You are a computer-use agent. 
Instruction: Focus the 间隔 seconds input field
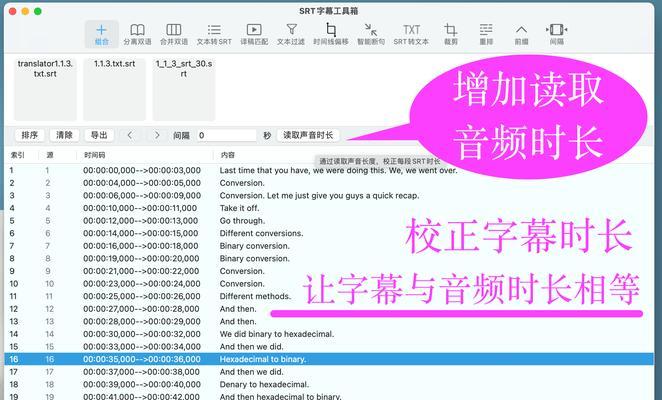226,136
